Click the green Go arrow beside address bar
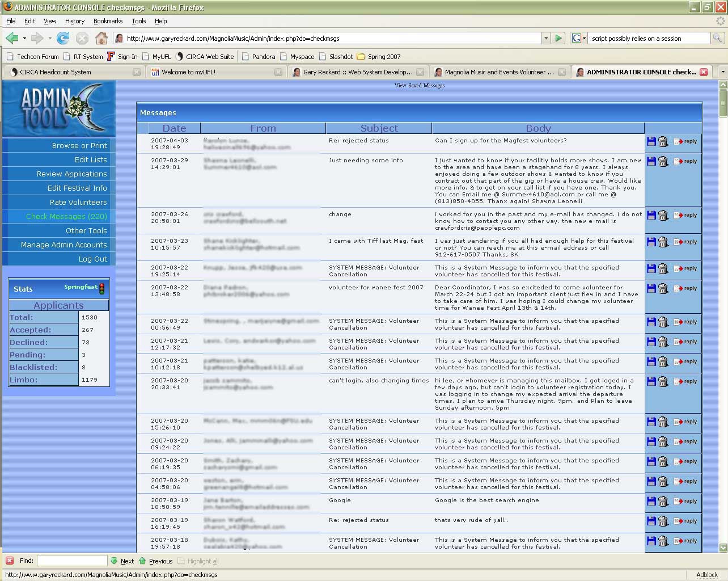 (x=559, y=38)
